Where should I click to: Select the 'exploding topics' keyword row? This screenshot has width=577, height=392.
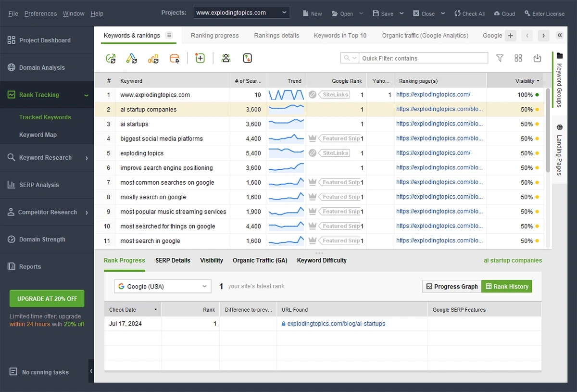[319, 153]
